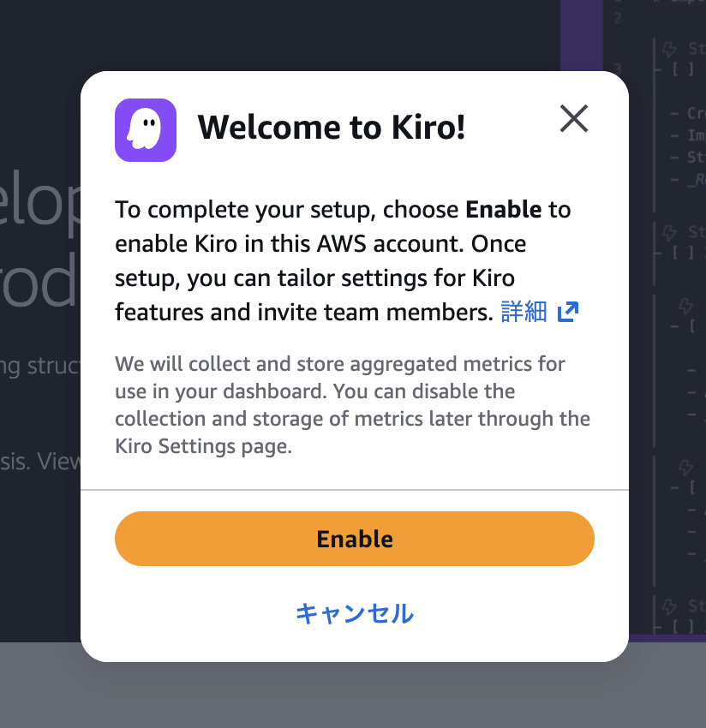Cancel setup with the キャンセル link

click(x=354, y=613)
